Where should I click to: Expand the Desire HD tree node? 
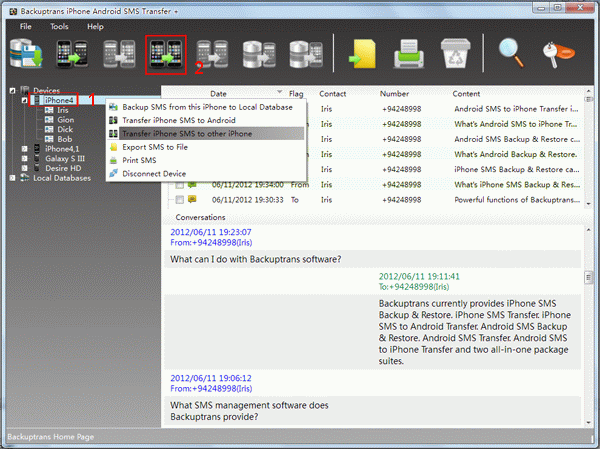(x=24, y=168)
